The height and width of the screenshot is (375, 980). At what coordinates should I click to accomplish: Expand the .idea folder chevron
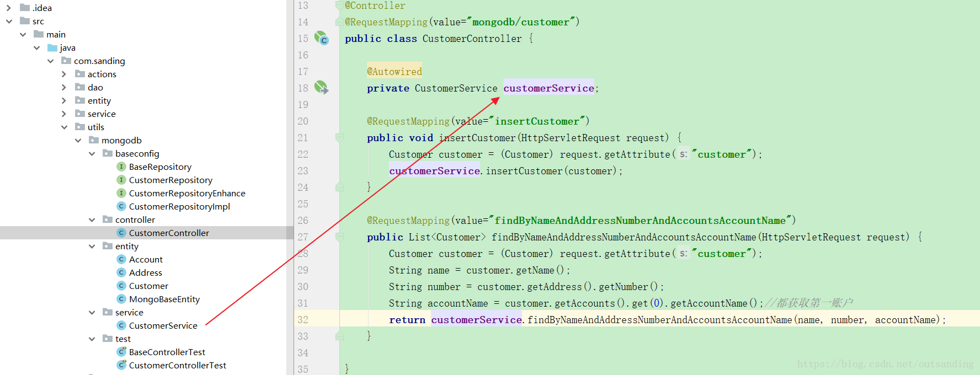9,8
